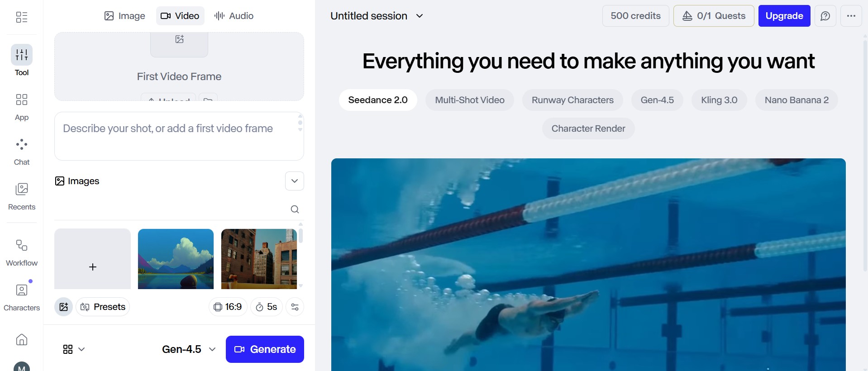Switch to the Audio tab
The width and height of the screenshot is (868, 371).
click(234, 16)
